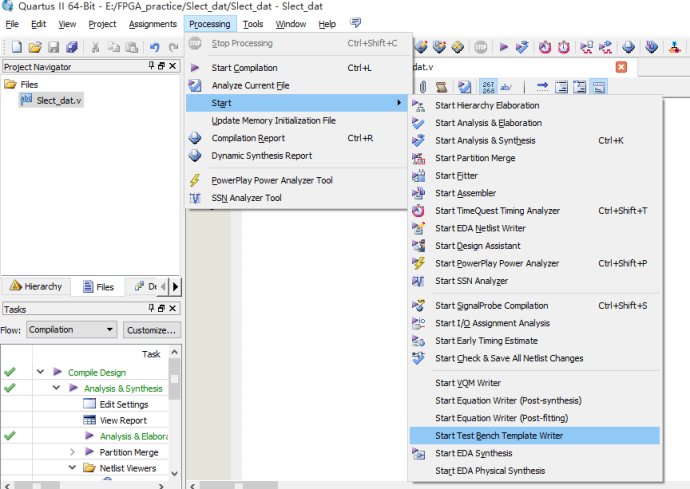Open the Help menu
Screen dimensions: 690x489
(327, 24)
